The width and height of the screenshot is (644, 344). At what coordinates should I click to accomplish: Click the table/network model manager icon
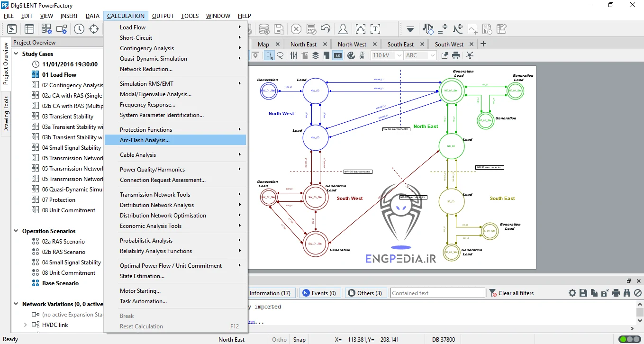click(x=29, y=29)
